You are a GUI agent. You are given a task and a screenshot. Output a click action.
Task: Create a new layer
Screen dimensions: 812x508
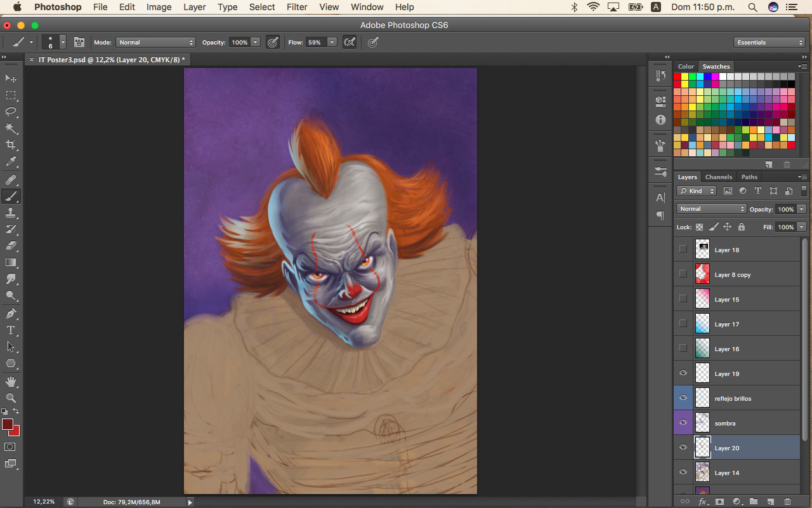[x=770, y=502]
